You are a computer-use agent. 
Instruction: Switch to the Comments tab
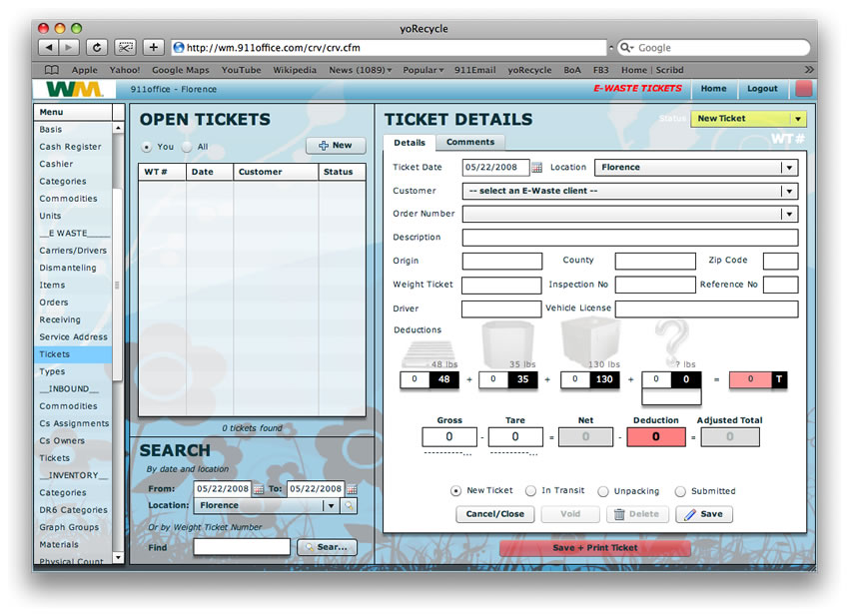(470, 142)
